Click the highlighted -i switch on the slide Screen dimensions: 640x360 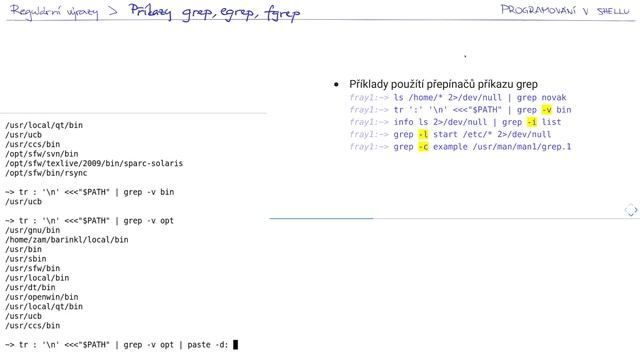(x=532, y=122)
